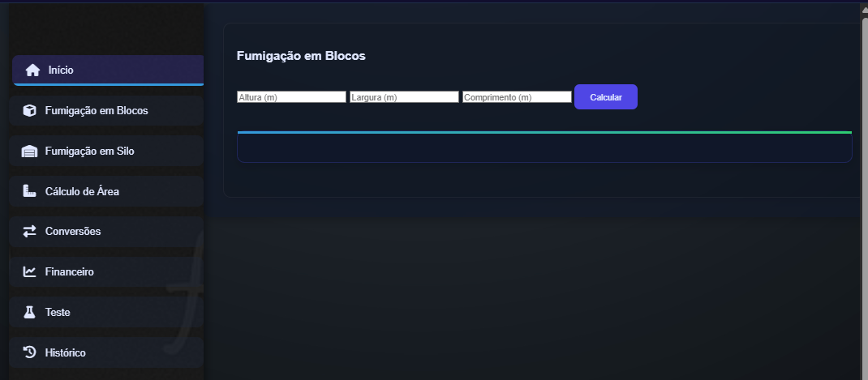Go to the Financeiro text label
Viewport: 868px width, 380px height.
pos(70,272)
